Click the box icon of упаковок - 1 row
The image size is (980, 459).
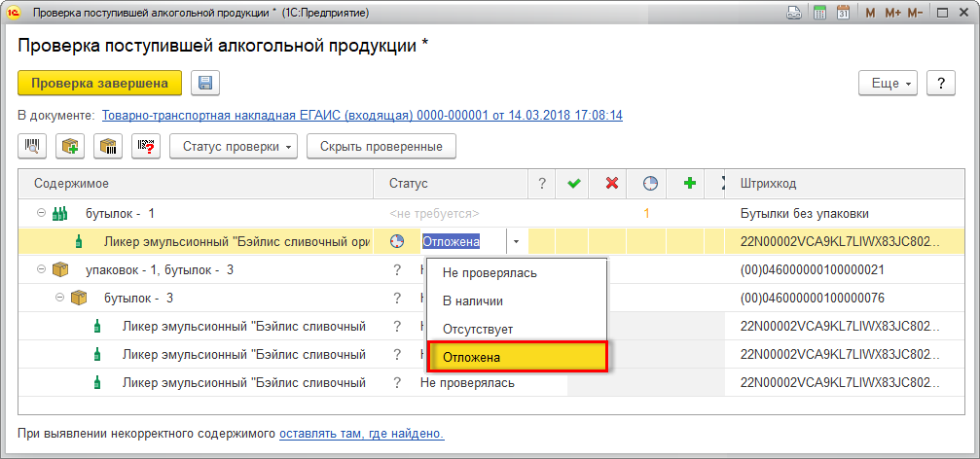60,269
